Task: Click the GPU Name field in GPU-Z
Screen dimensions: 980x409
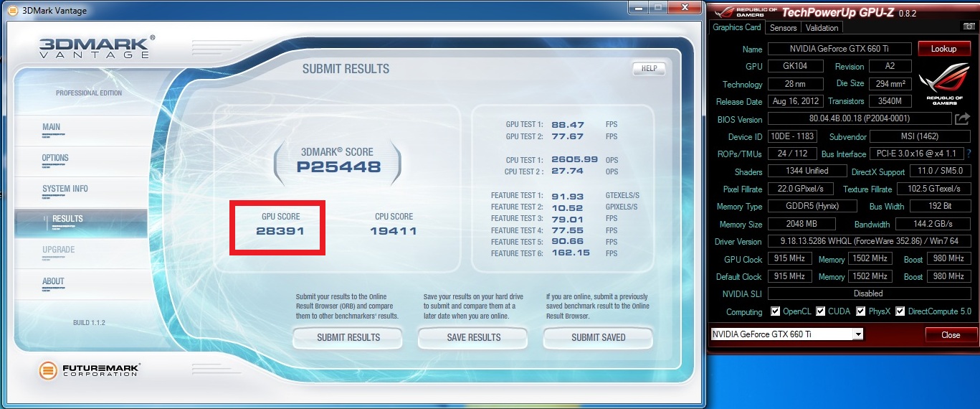Action: 839,50
